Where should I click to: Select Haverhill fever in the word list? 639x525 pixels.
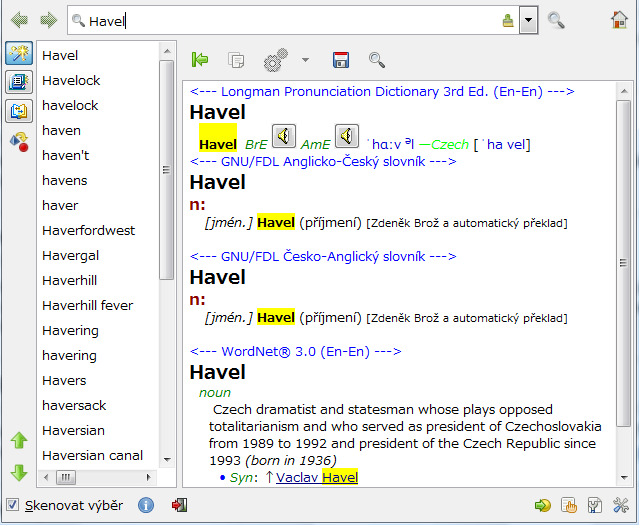[x=88, y=305]
